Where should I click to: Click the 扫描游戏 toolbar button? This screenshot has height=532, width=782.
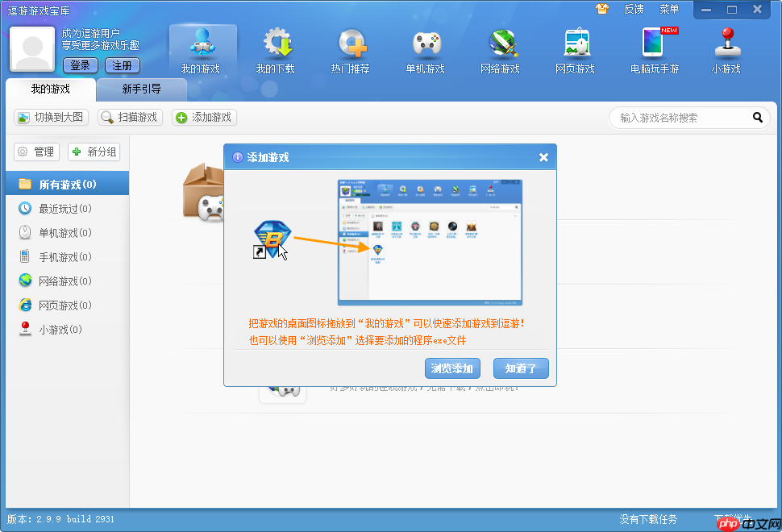(x=130, y=117)
